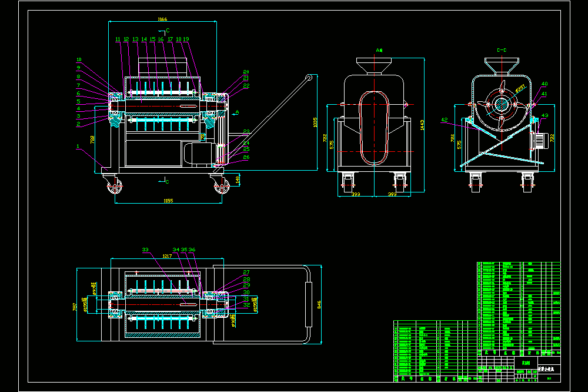Click part callout number 40
588x392 pixels.
coord(544,84)
